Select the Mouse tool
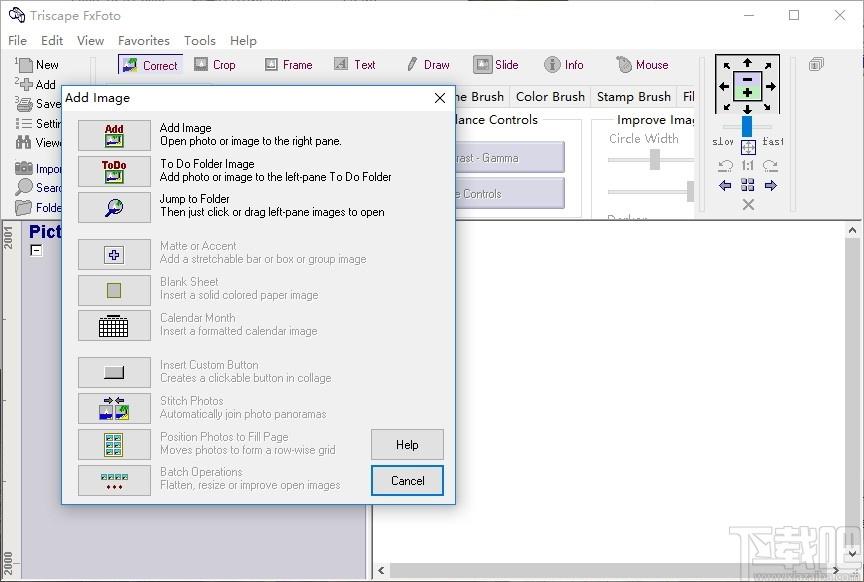This screenshot has height=582, width=864. pos(642,65)
